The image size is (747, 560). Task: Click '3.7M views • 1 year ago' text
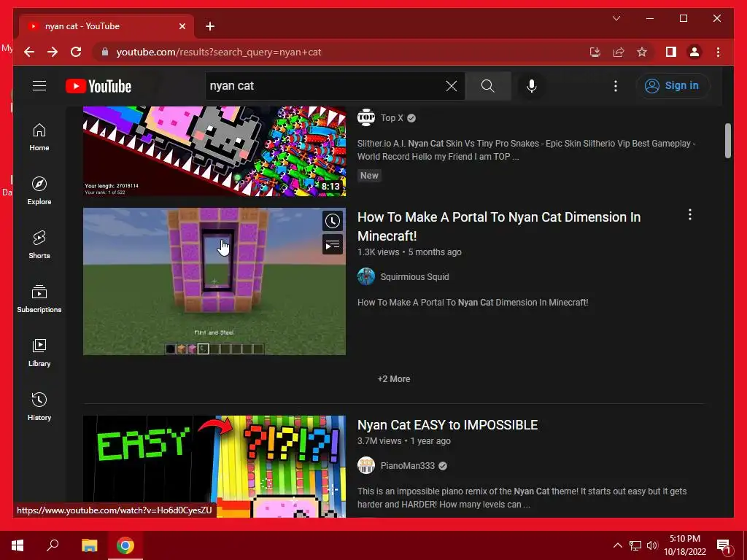pyautogui.click(x=404, y=441)
